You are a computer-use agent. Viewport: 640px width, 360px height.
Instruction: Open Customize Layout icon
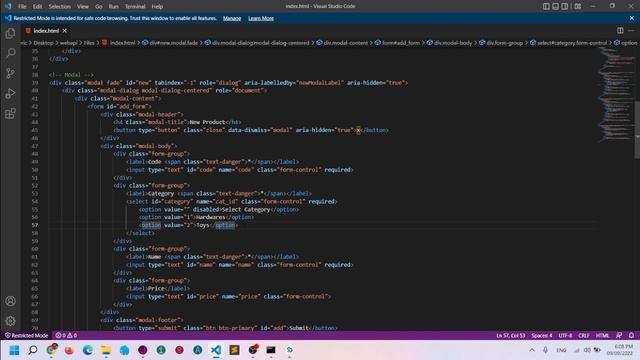[578, 6]
